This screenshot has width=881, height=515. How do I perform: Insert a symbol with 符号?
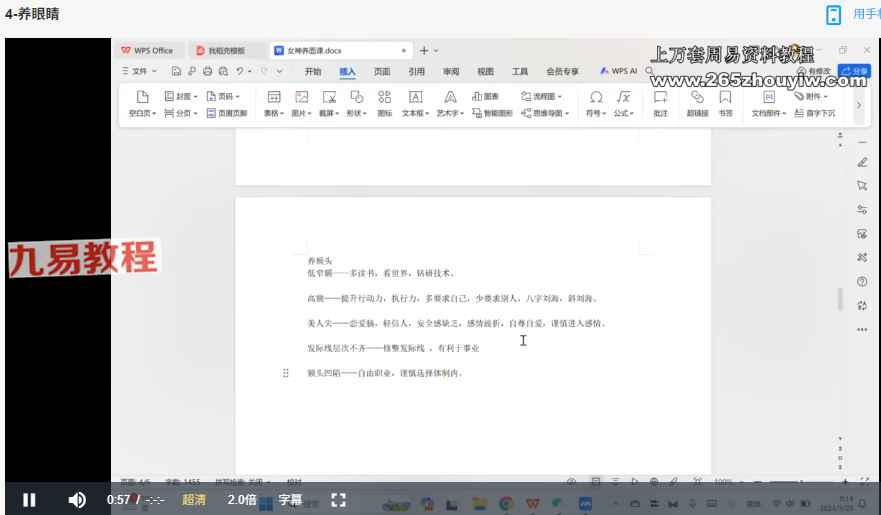coord(596,104)
